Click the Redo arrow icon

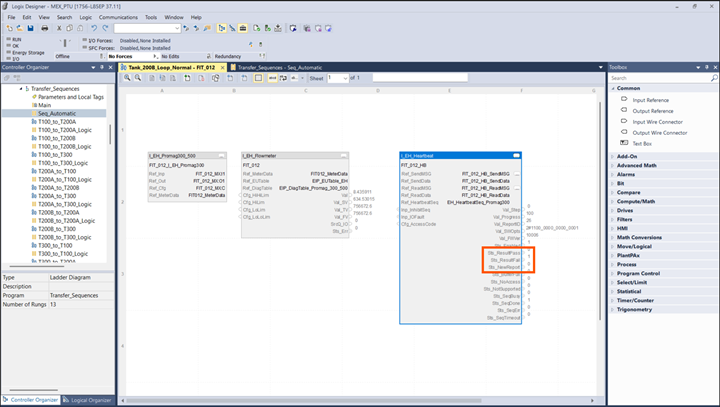105,28
